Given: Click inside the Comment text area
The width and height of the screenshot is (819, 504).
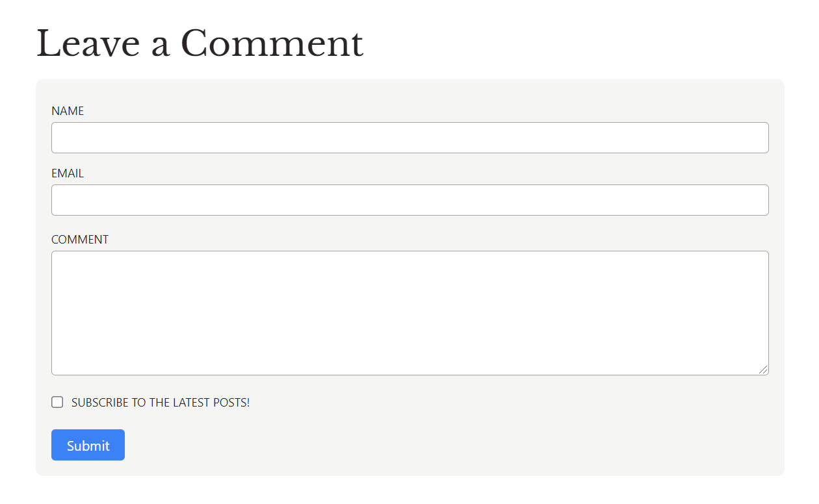Looking at the screenshot, I should click(409, 312).
